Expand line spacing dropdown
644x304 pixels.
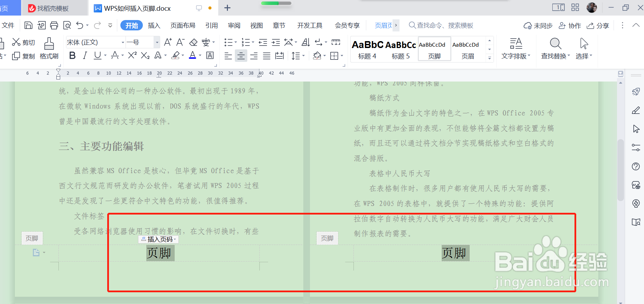pyautogui.click(x=303, y=56)
